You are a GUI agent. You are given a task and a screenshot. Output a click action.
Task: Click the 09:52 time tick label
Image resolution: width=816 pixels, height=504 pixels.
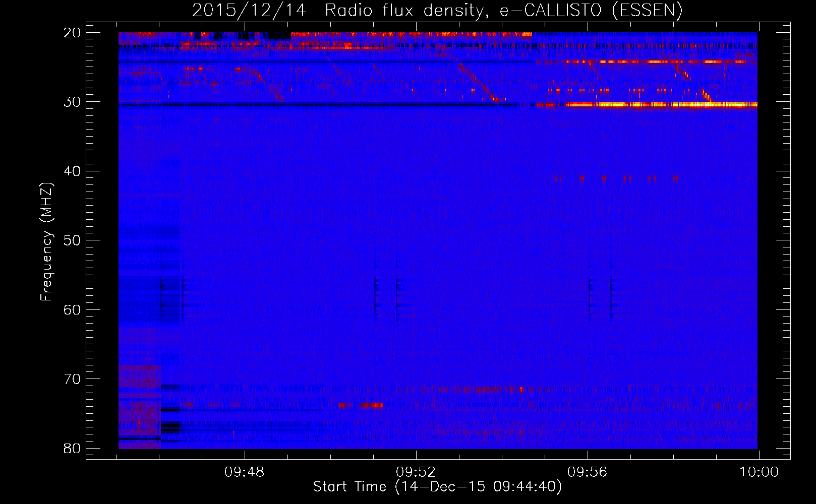pos(416,472)
